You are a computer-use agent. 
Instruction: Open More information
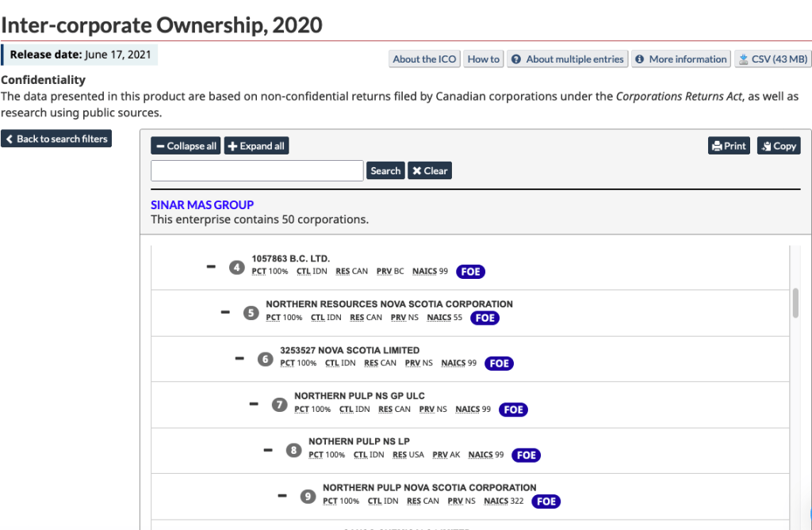680,59
